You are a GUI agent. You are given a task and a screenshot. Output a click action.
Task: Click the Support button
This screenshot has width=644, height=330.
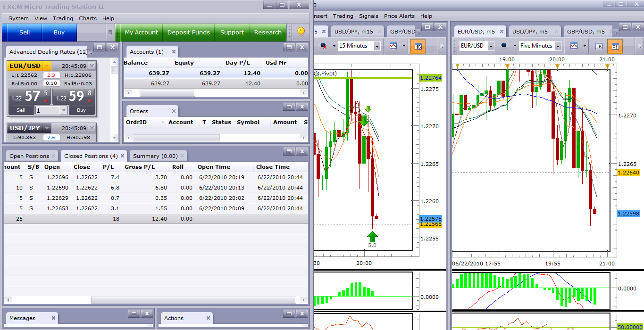[x=232, y=33]
